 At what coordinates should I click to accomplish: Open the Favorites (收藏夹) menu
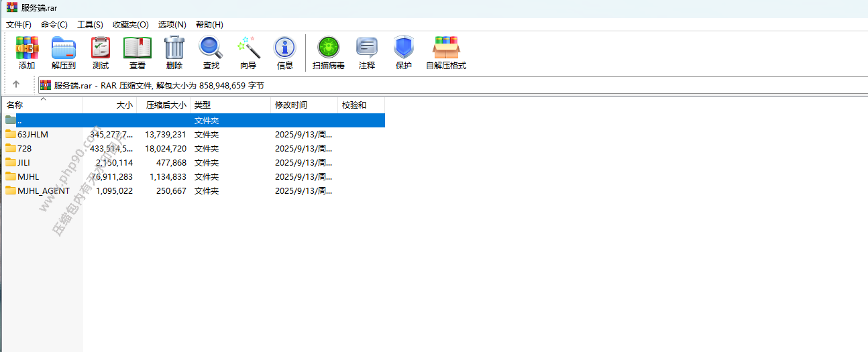pos(130,25)
